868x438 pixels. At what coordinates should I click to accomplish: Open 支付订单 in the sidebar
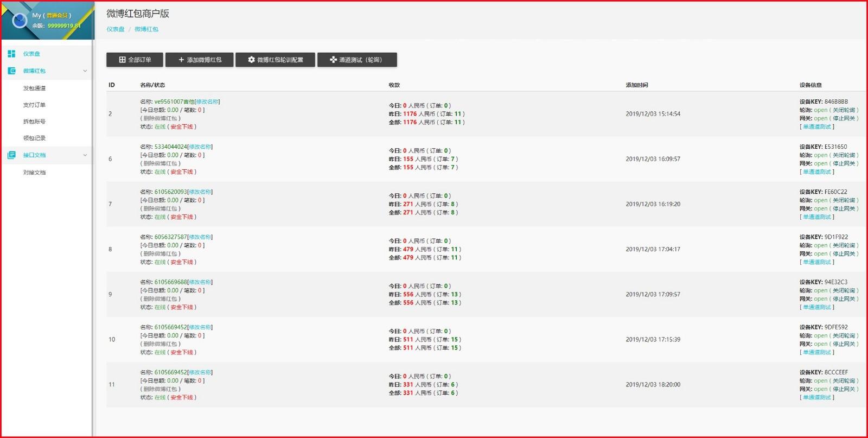coord(34,105)
